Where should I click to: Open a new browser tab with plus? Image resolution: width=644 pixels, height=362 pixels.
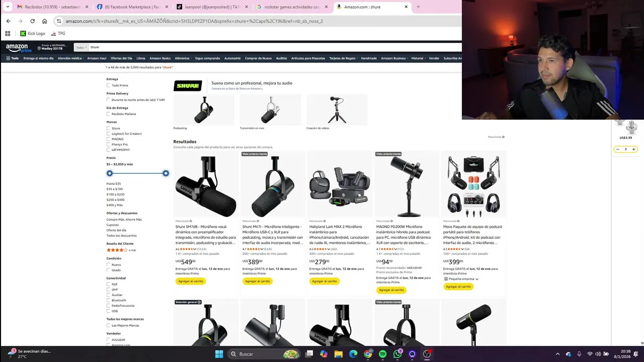point(418,7)
